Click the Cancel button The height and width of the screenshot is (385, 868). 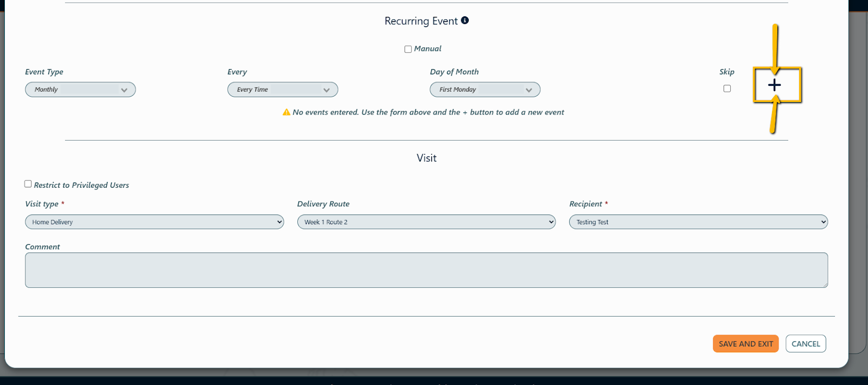click(x=806, y=344)
